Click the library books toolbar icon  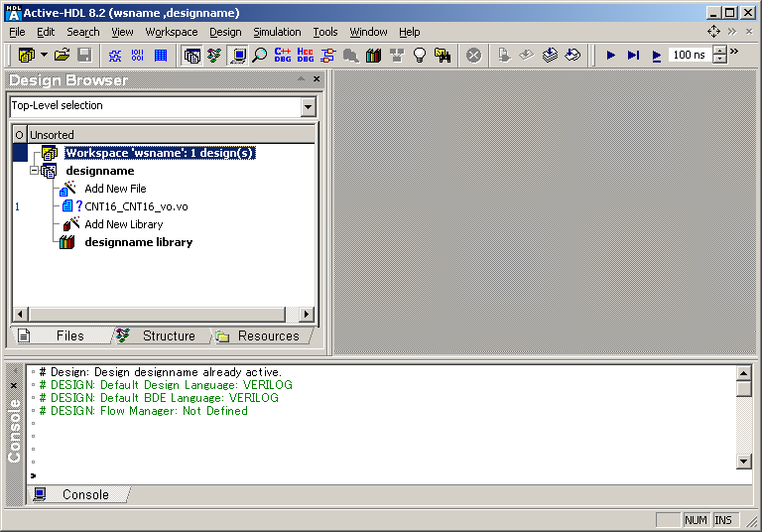click(373, 56)
